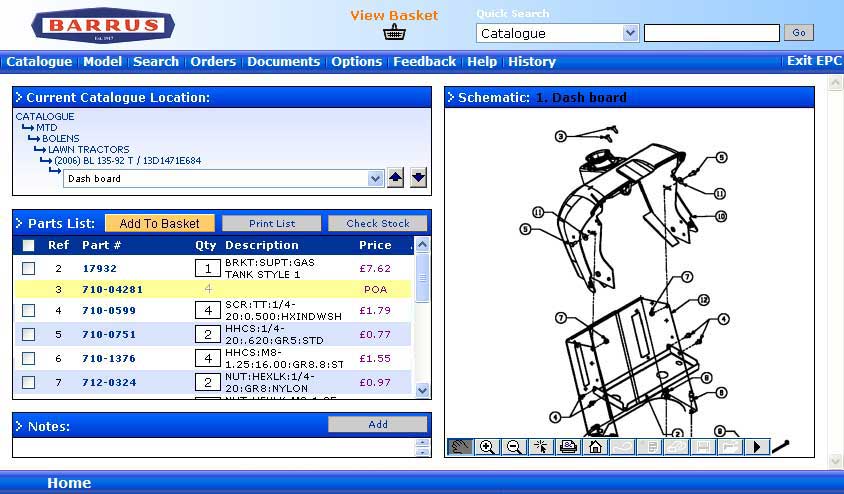Click the quick search text field
This screenshot has height=494, width=844.
[x=712, y=33]
